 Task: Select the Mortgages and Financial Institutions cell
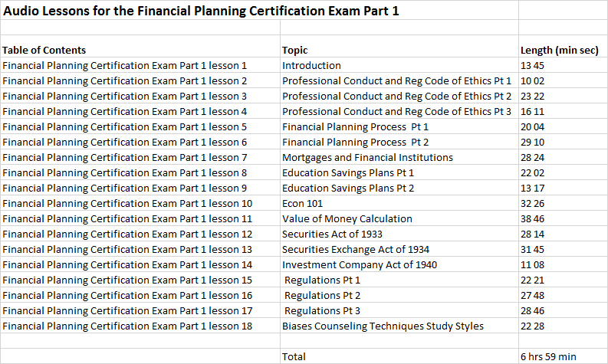367,157
